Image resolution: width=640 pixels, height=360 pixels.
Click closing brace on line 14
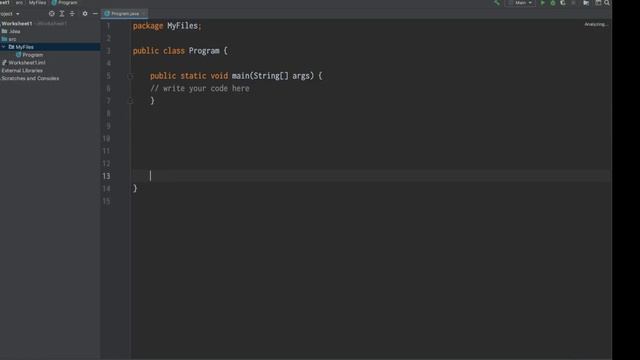[135, 189]
